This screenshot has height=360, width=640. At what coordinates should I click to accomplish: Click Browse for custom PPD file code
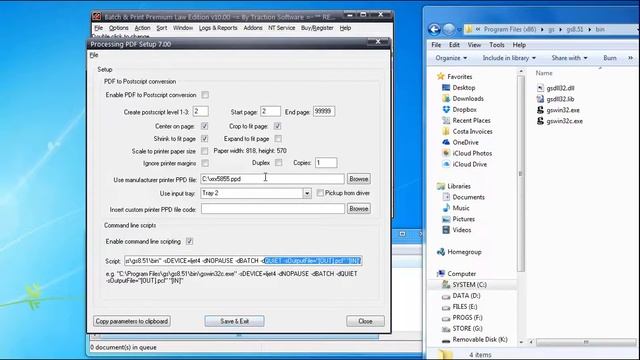coord(359,209)
